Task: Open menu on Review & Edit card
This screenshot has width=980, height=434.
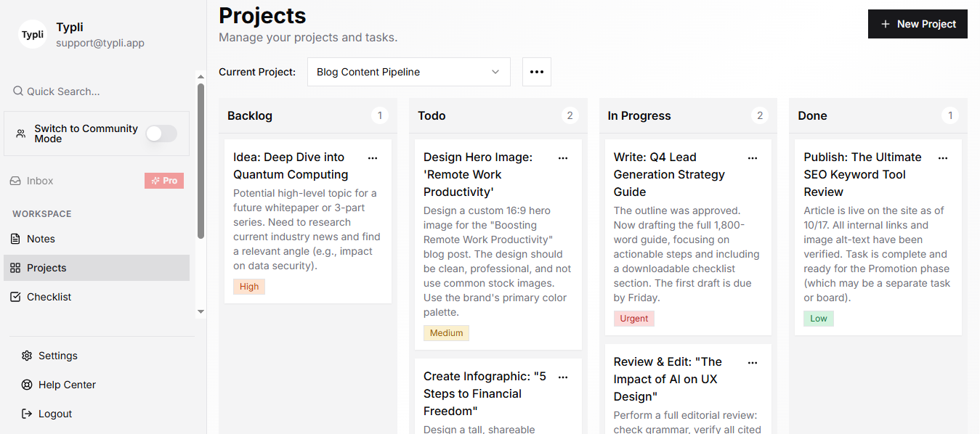Action: (753, 362)
